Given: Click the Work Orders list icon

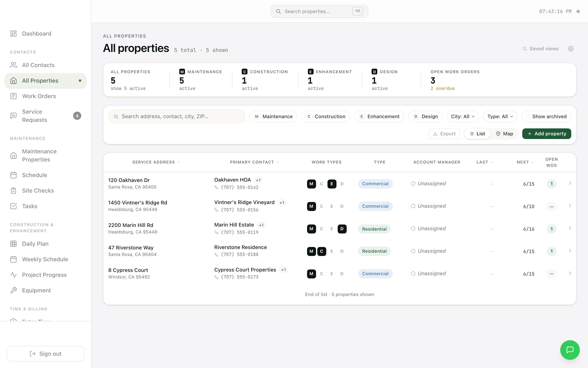Looking at the screenshot, I should [x=13, y=96].
